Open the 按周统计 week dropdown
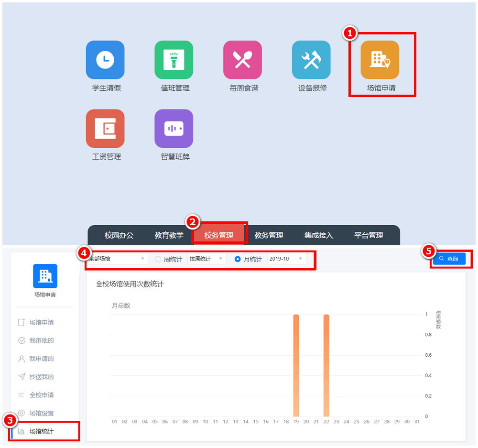Screen dimensions: 478x448 (206, 259)
